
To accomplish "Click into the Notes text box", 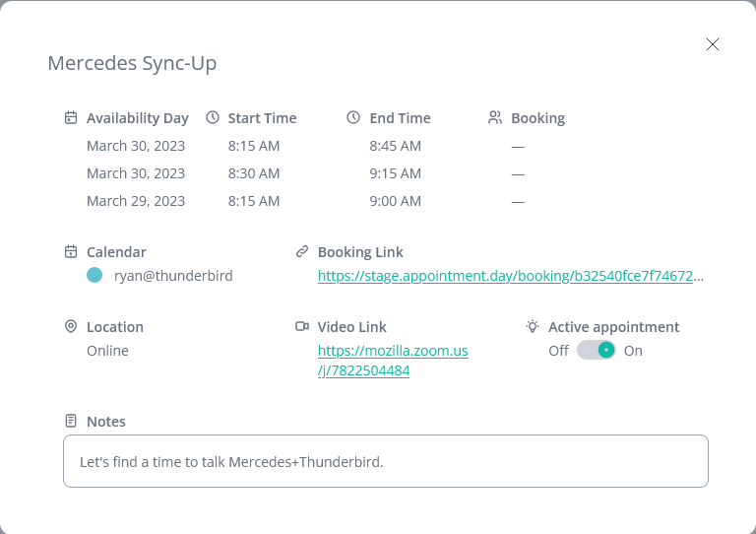I will point(385,461).
